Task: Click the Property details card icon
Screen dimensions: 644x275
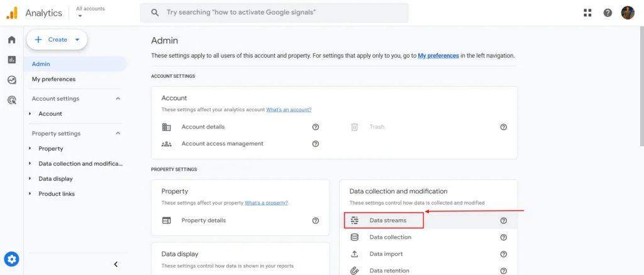Action: click(166, 220)
